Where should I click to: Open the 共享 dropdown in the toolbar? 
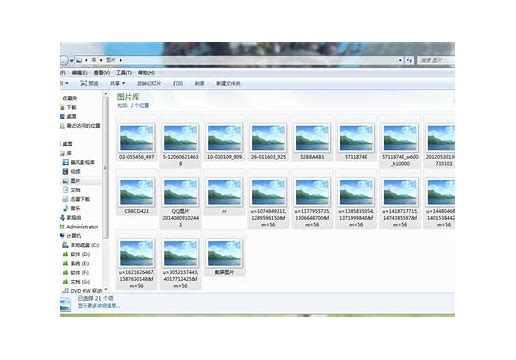tap(117, 83)
